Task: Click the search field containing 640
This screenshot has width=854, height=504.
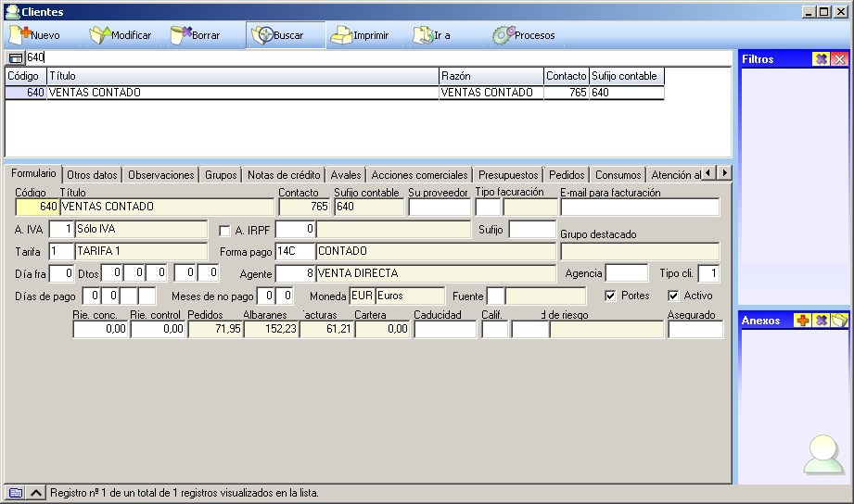Action: tap(378, 57)
